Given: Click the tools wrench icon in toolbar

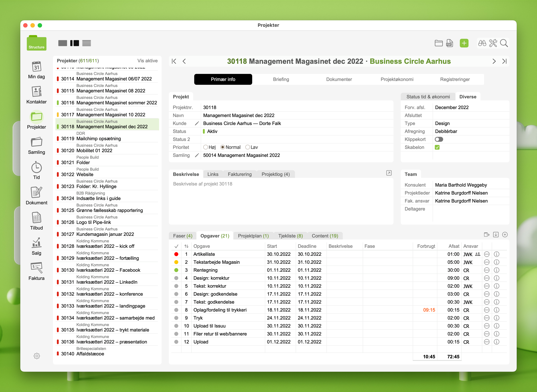Looking at the screenshot, I should coord(493,43).
